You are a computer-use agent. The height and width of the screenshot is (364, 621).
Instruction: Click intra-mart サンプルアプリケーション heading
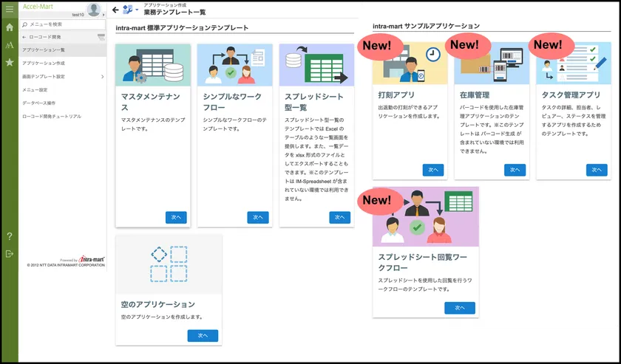pos(426,26)
